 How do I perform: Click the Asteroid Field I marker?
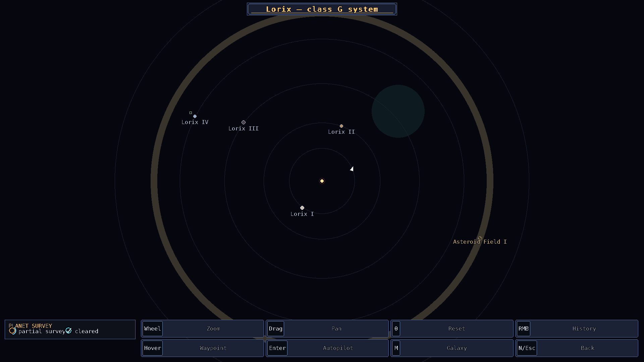(480, 238)
